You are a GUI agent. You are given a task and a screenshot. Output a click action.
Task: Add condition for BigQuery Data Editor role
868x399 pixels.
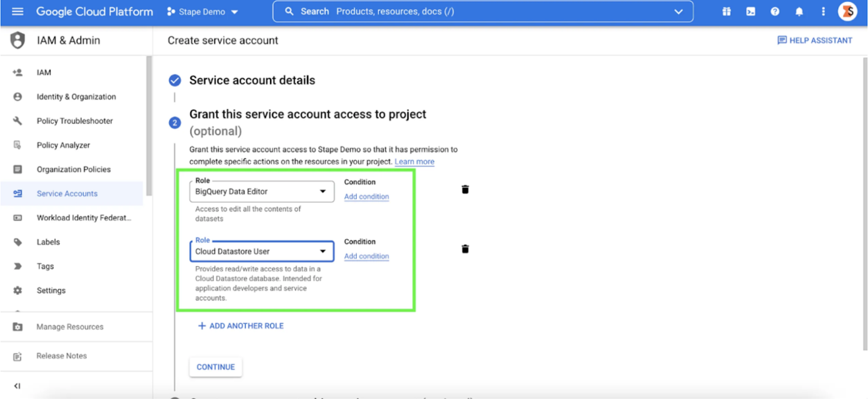point(367,197)
